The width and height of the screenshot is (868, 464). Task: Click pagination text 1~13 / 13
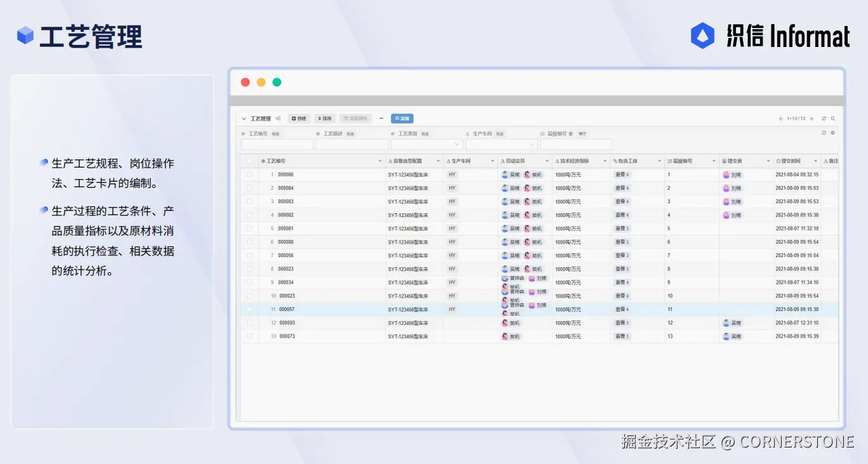[796, 119]
